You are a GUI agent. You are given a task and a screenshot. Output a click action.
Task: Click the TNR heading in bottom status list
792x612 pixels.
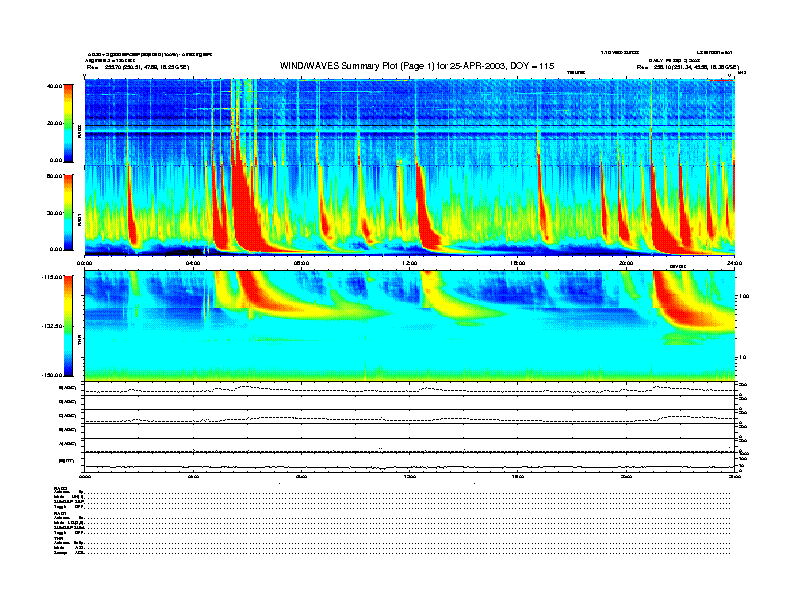click(57, 538)
